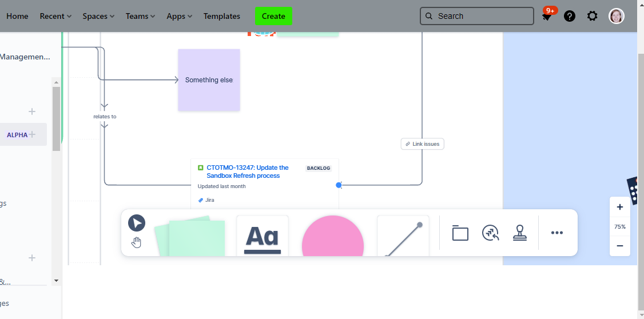Open the Spaces dropdown
The height and width of the screenshot is (319, 644).
98,16
